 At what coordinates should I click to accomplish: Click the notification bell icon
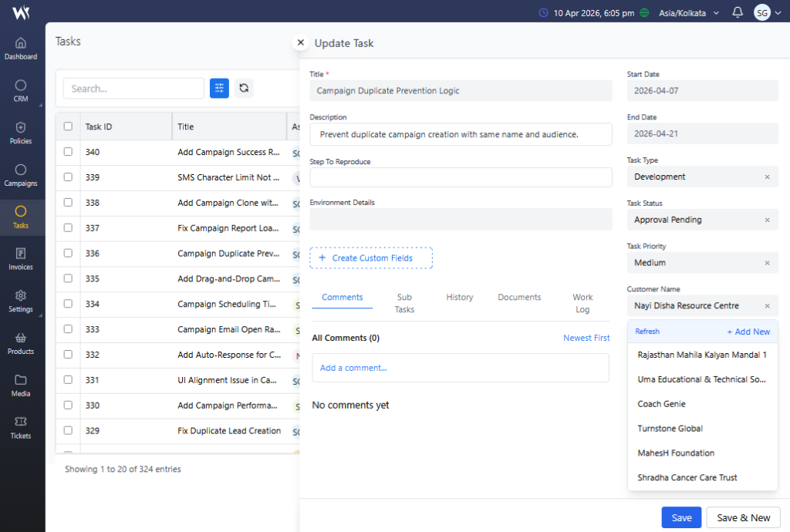[x=738, y=12]
